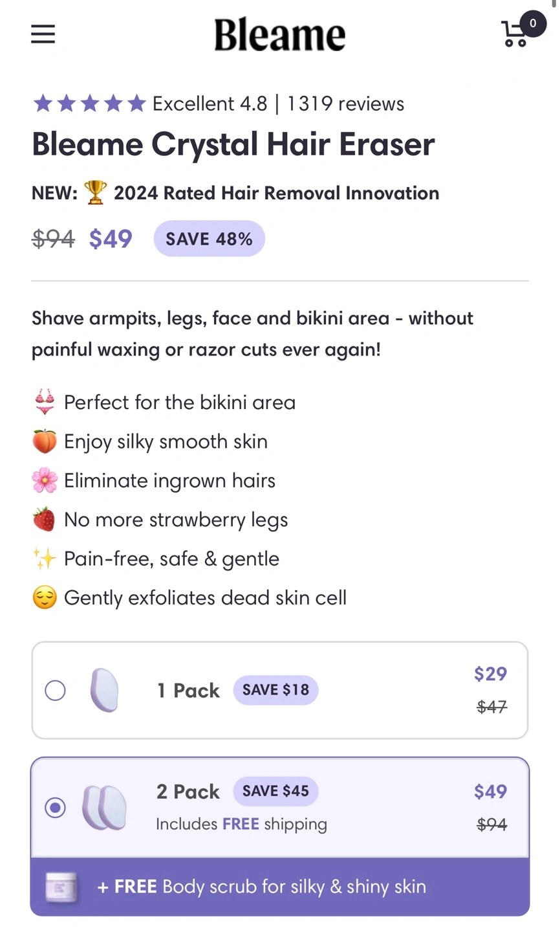
Task: Click the trophy icon
Action: [x=95, y=193]
